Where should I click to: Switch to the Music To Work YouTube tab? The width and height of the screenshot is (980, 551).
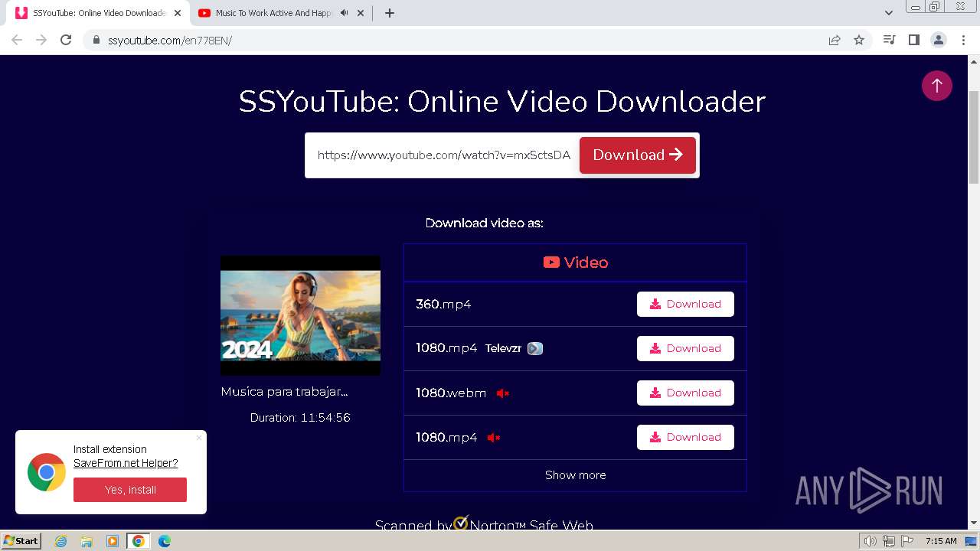click(x=279, y=13)
